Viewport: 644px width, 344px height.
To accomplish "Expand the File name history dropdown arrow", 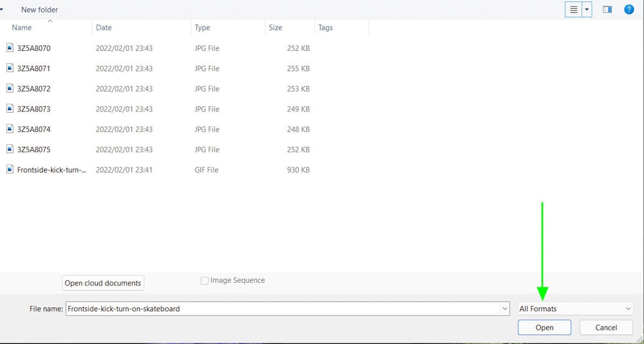I will coord(504,309).
